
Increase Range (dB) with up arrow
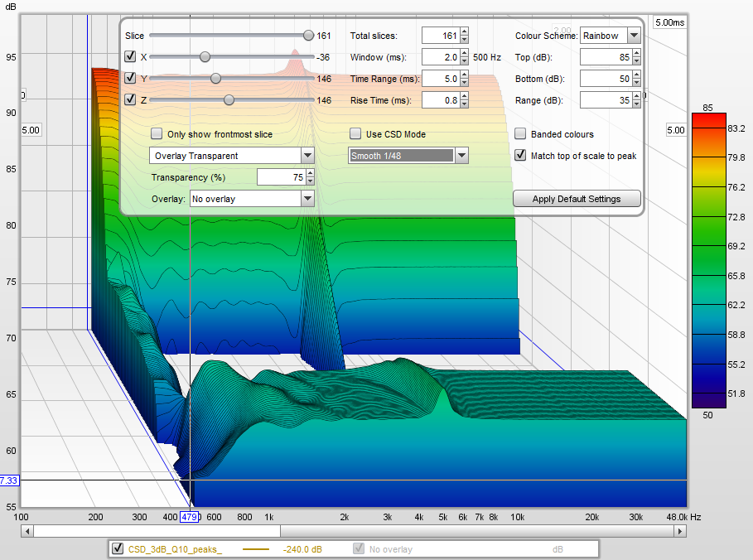(636, 97)
